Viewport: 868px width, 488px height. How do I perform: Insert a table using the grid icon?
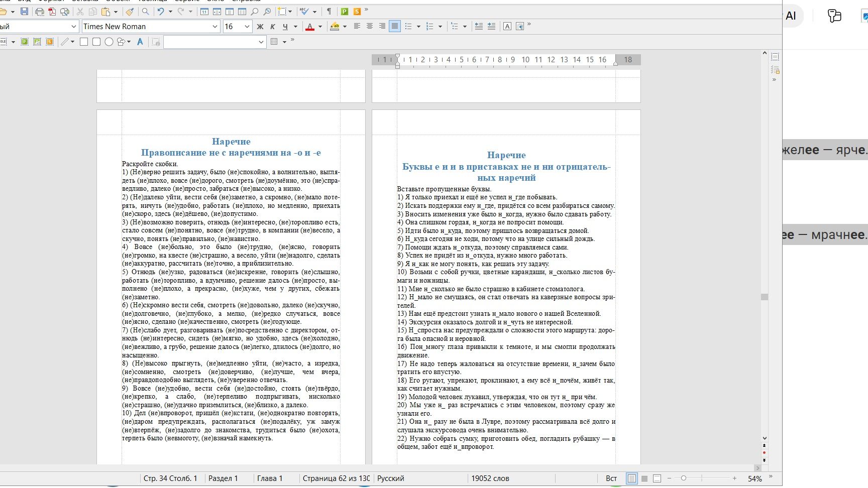coord(274,42)
